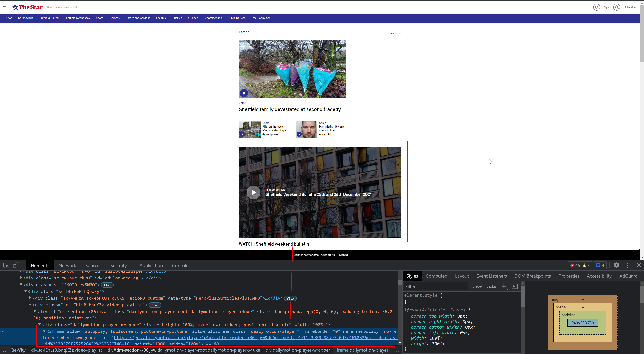Screen dimensions: 644x354
Task: Click the flex badge on div sc-bhiFeW
Action: [107, 285]
